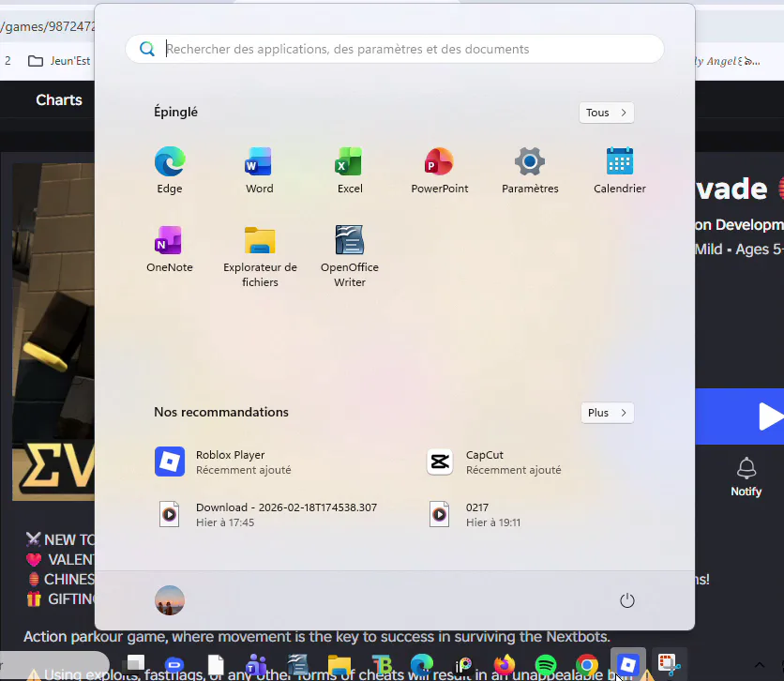This screenshot has width=784, height=681.
Task: Open File Explorer on the taskbar
Action: [339, 665]
